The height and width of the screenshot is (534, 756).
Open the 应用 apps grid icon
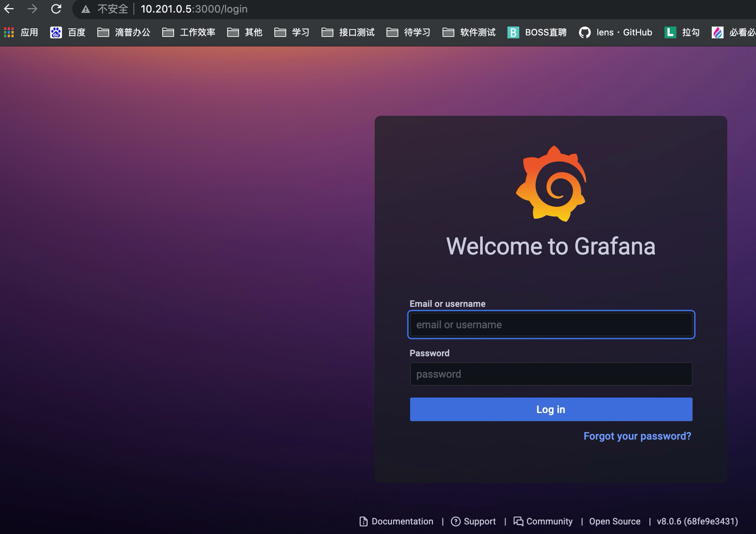[x=9, y=32]
